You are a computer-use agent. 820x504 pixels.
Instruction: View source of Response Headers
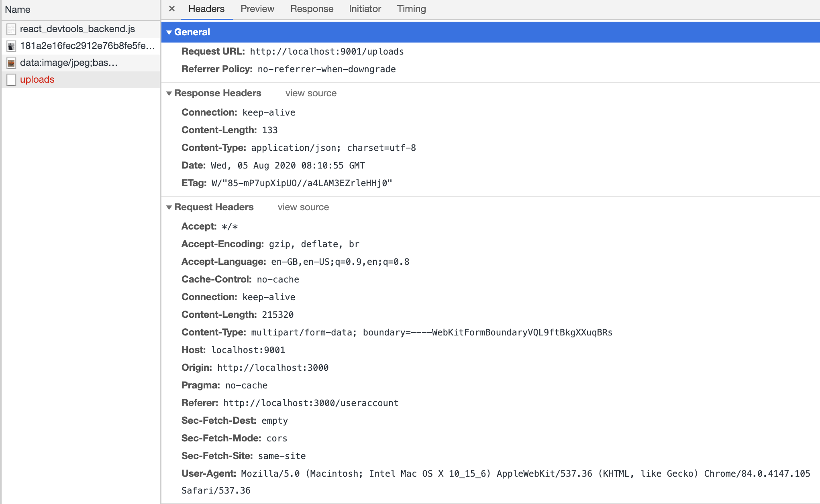tap(311, 93)
